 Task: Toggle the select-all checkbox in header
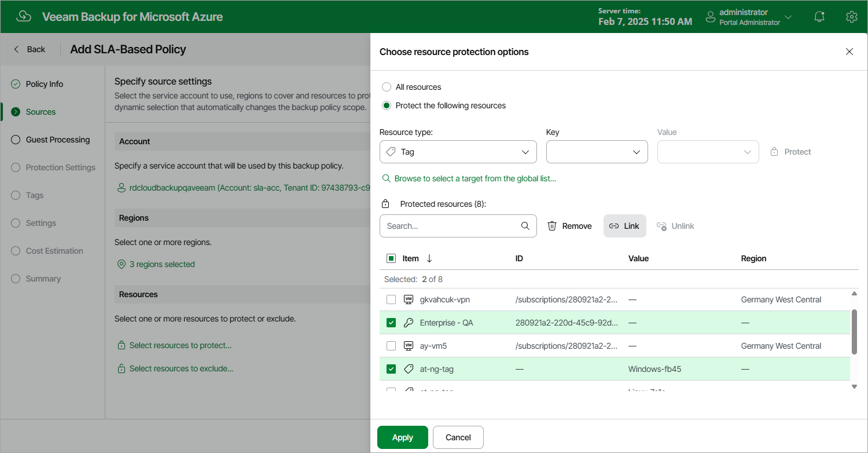(x=391, y=258)
